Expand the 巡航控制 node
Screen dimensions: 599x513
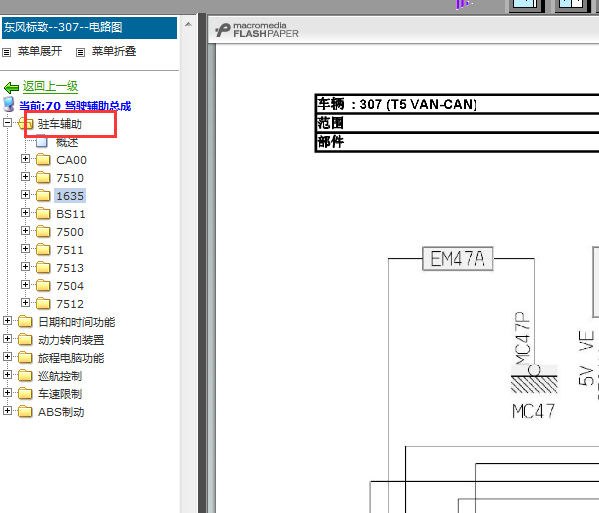[x=7, y=374]
